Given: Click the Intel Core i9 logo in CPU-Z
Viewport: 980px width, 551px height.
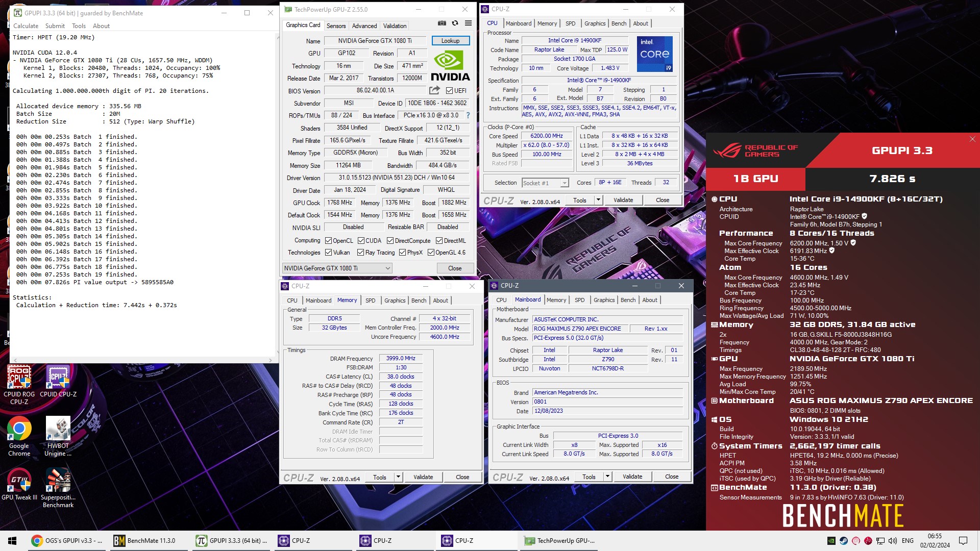Looking at the screenshot, I should pyautogui.click(x=655, y=54).
